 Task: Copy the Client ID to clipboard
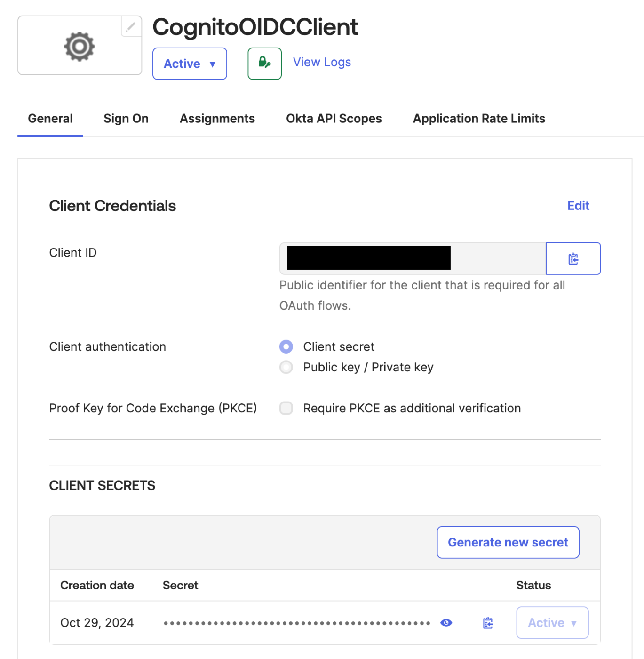pyautogui.click(x=573, y=258)
